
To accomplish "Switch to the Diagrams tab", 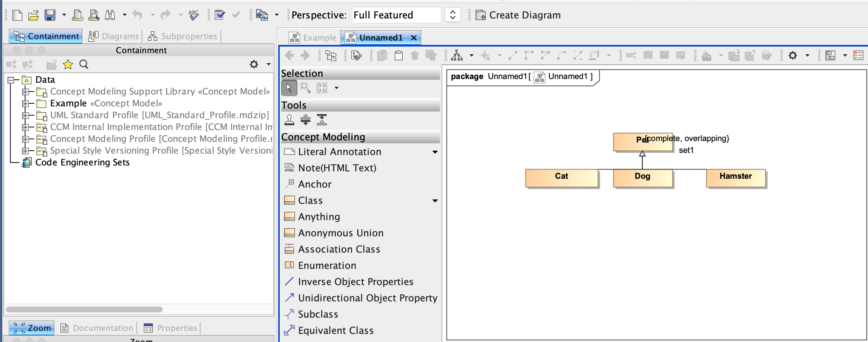I will [x=114, y=36].
